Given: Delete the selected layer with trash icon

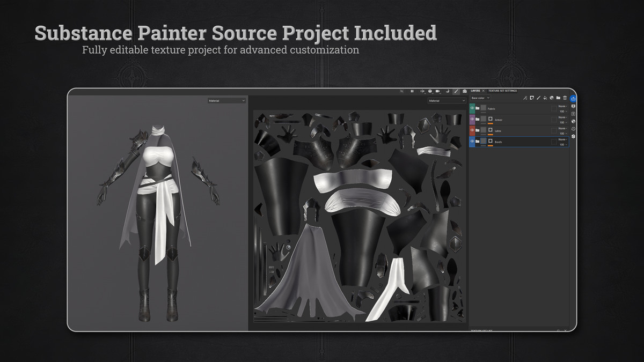Looking at the screenshot, I should pyautogui.click(x=565, y=98).
